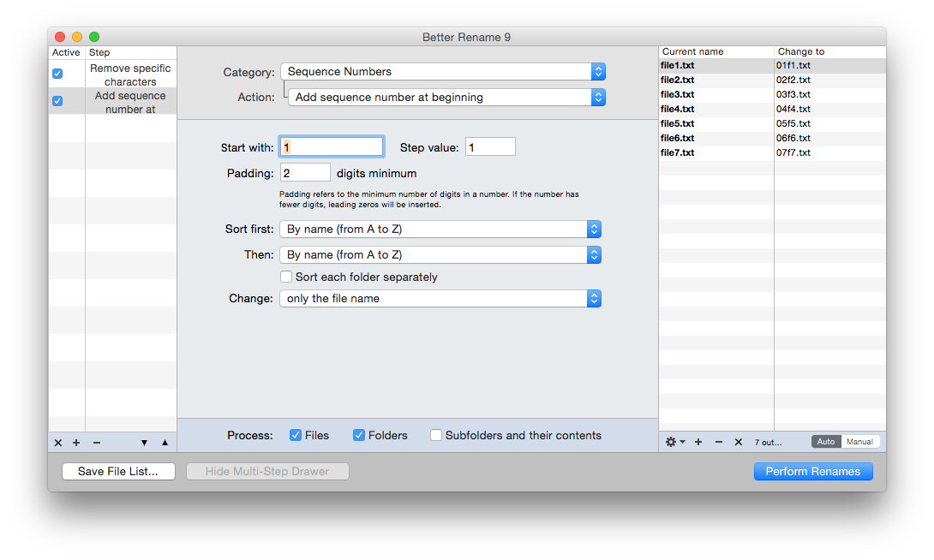This screenshot has height=560, width=934.
Task: Add a new step with the plus icon
Action: pos(76,443)
